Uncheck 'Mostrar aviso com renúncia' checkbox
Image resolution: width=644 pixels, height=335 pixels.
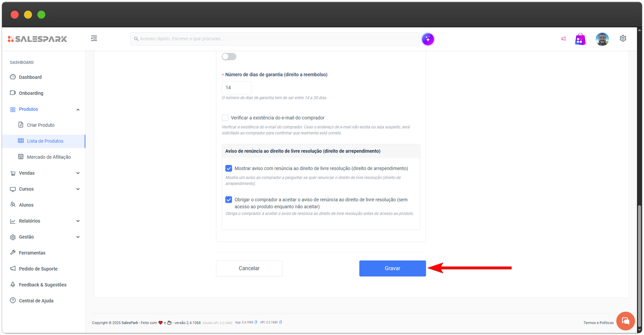coord(229,169)
